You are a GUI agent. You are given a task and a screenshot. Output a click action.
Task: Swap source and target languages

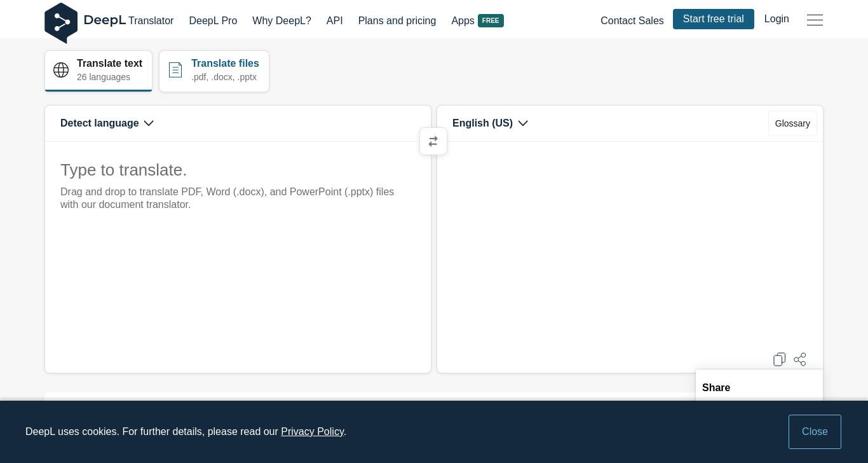click(x=433, y=141)
